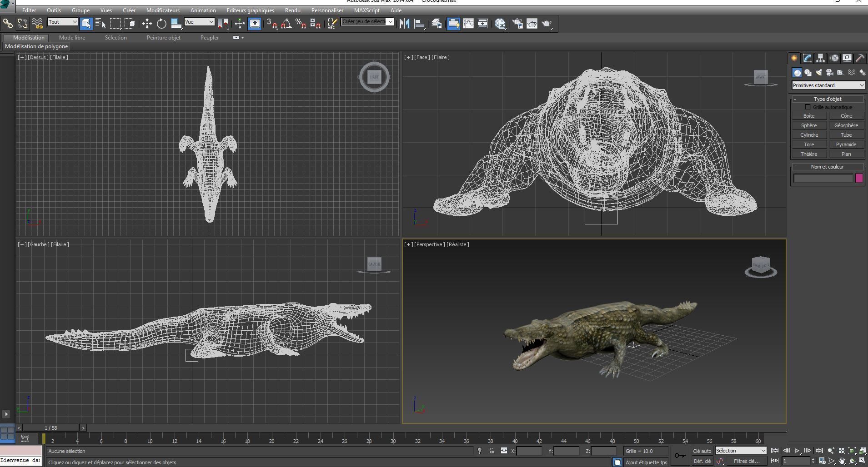This screenshot has height=467, width=868.
Task: Toggle Déf. clé key mode
Action: pos(702,461)
